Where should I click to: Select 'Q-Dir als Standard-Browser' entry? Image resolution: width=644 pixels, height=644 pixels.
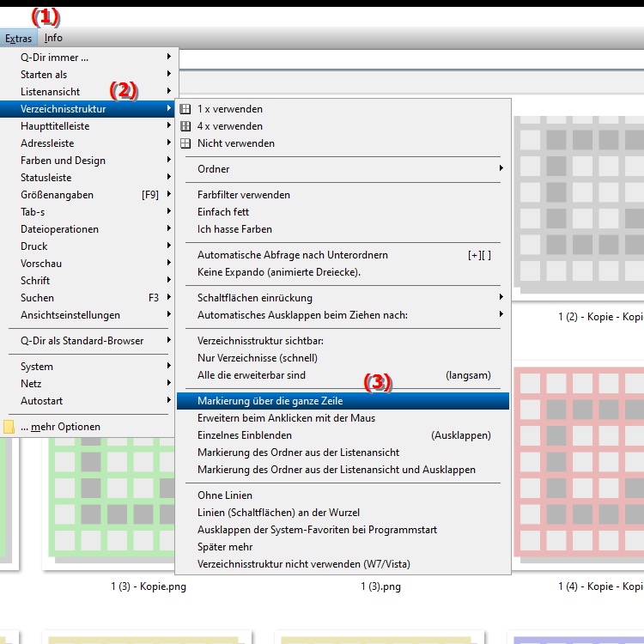point(82,341)
